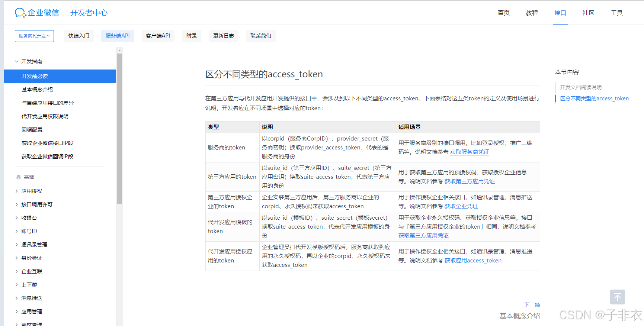This screenshot has width=644, height=326.
Task: Click the 服务商的token table cell
Action: pos(233,148)
